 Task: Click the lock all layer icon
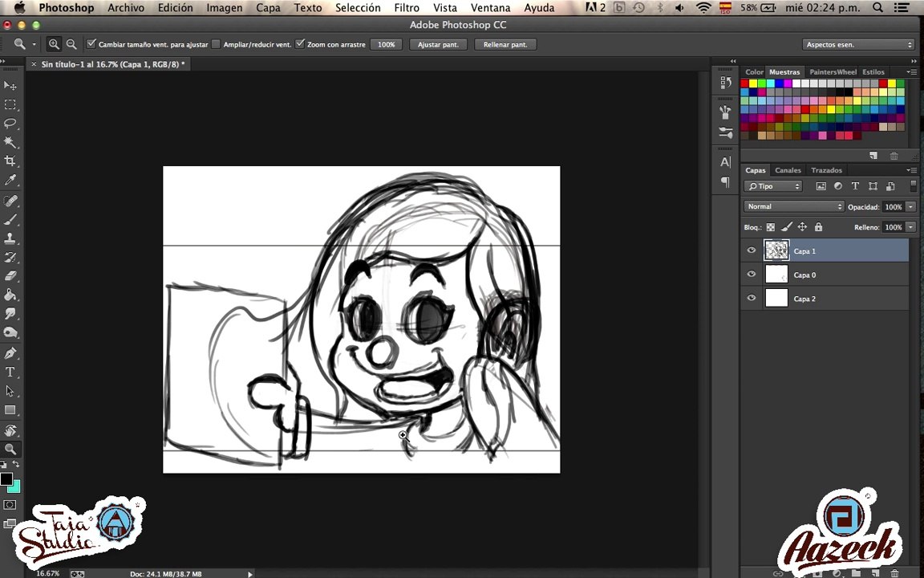click(x=818, y=227)
